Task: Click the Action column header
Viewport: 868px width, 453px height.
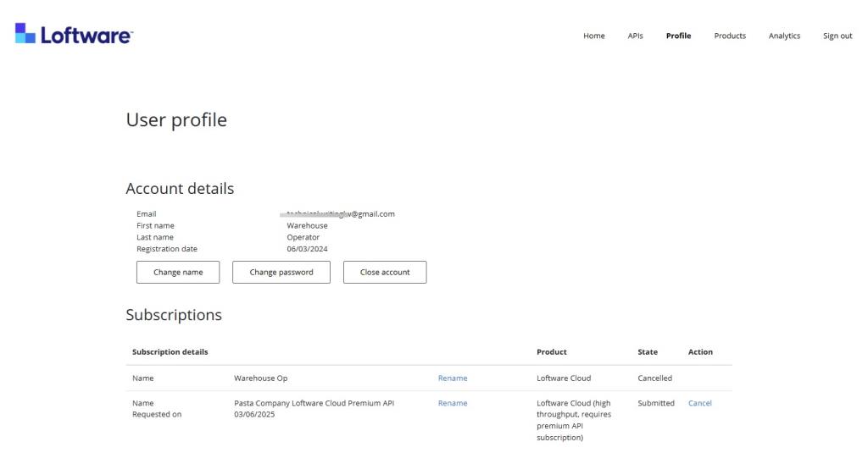Action: 700,351
